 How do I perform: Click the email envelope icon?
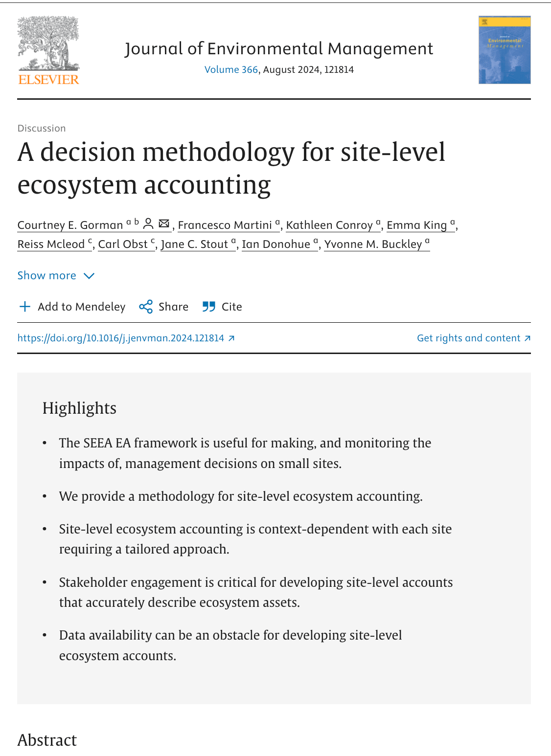coord(163,223)
